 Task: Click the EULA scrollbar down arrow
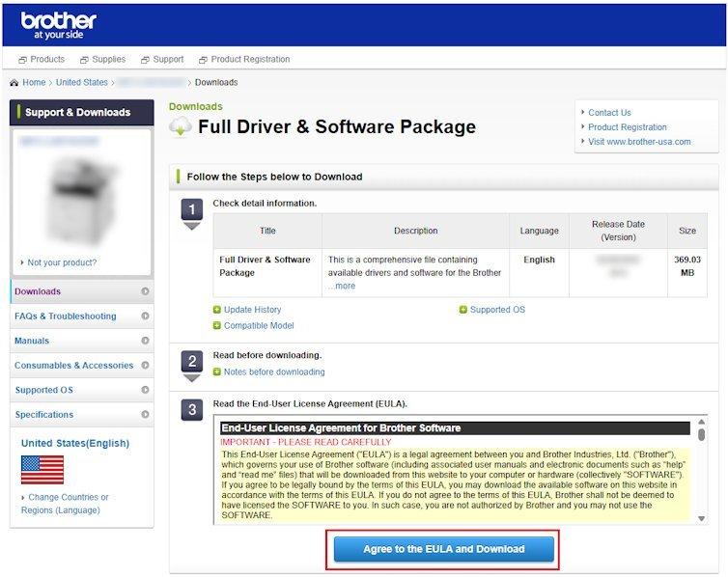(x=702, y=518)
